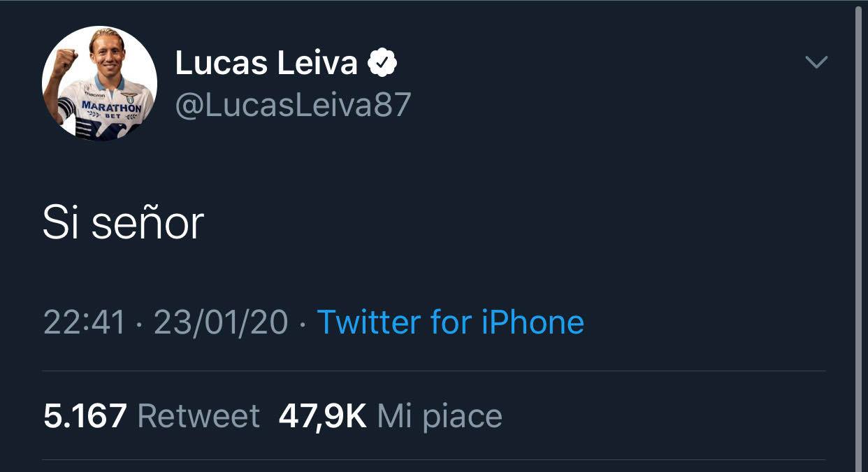Click the verified badge beside Lucas Leiva
This screenshot has height=472, width=868.
[382, 63]
